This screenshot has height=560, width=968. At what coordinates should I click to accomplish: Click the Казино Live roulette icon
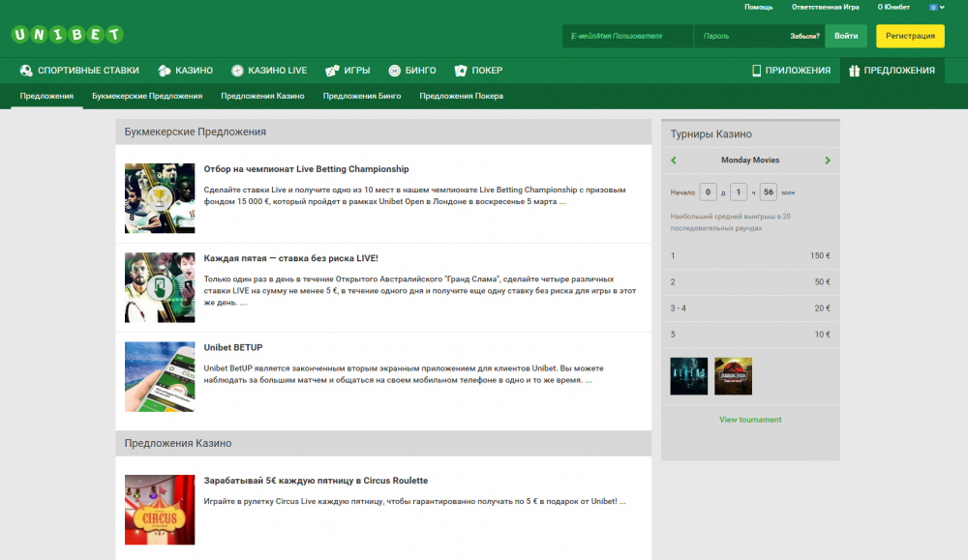[237, 71]
